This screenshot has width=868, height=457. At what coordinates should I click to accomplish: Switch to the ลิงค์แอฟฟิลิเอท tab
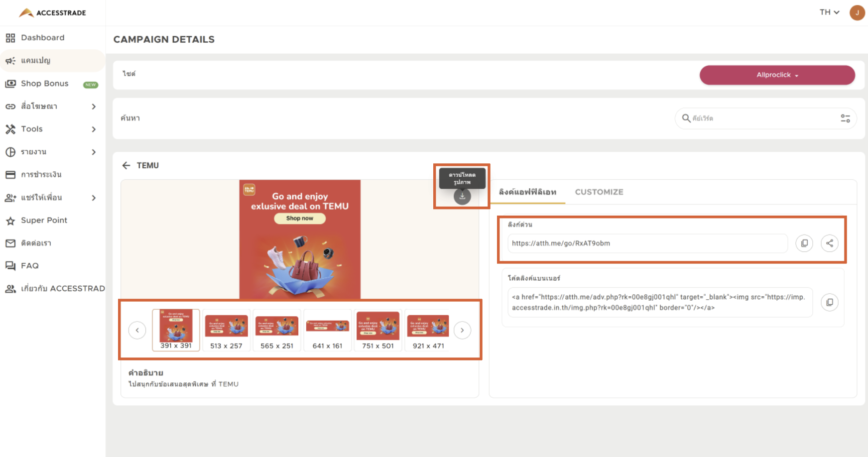[527, 192]
